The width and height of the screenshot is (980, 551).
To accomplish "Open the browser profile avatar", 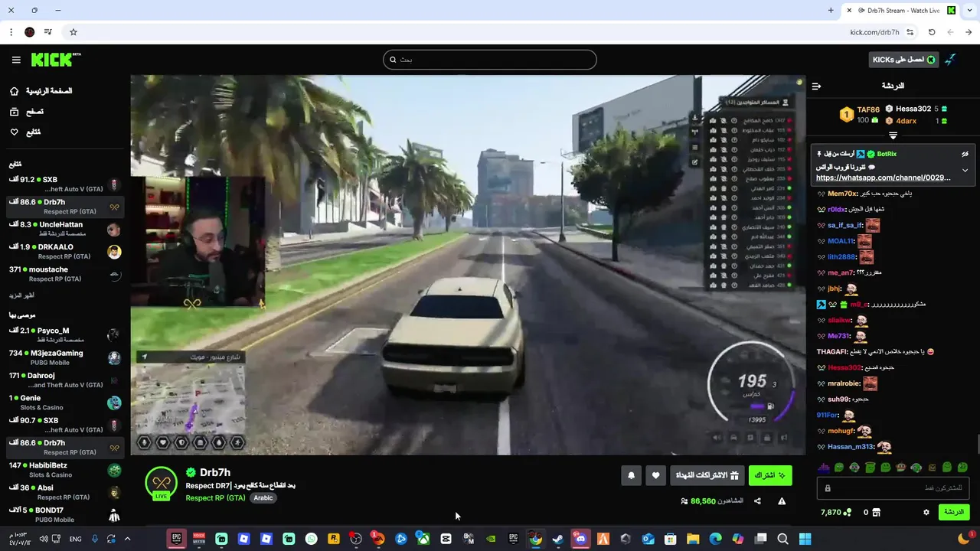I will point(29,32).
